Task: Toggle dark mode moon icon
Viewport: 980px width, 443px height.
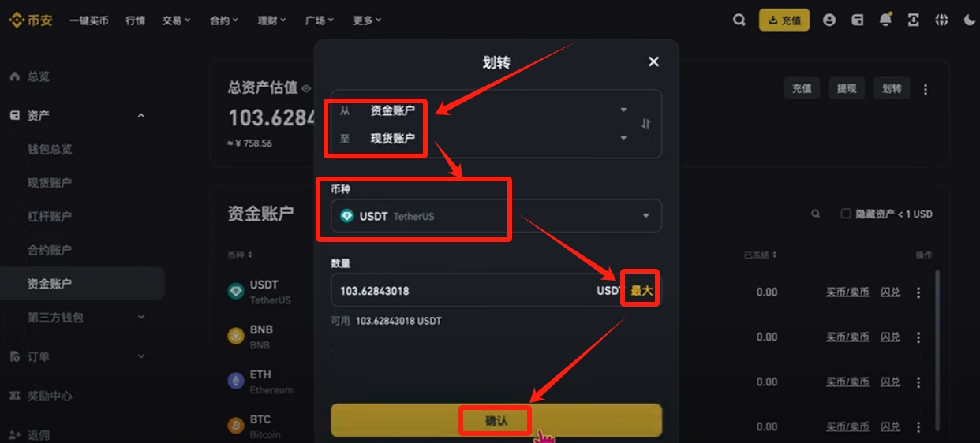Action: coord(970,20)
